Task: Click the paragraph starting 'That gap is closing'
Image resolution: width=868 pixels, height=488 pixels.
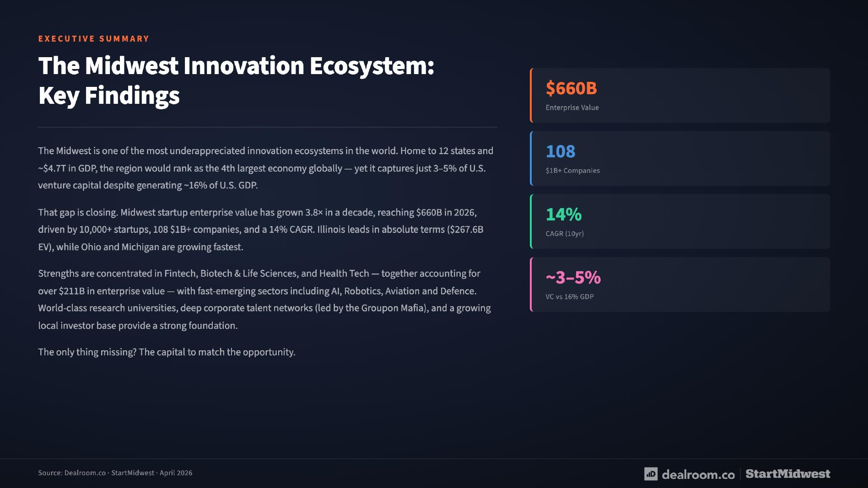Action: click(261, 230)
